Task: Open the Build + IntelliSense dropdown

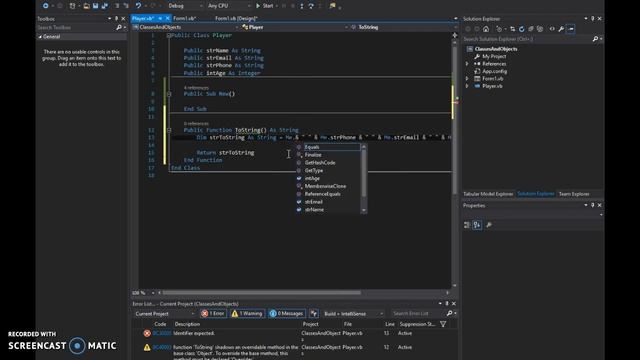Action: (x=353, y=313)
